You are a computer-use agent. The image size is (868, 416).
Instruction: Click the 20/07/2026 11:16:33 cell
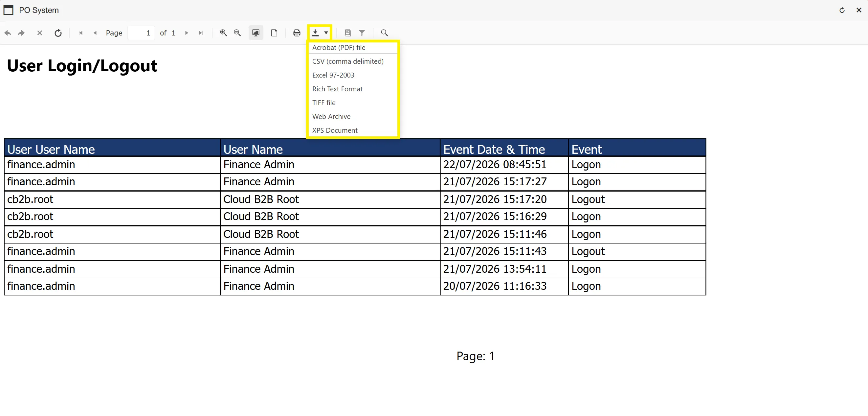point(504,286)
